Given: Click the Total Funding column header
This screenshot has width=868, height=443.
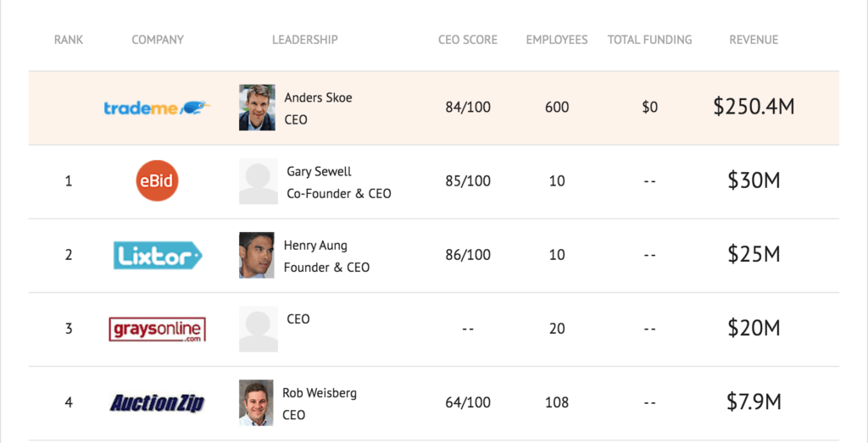Looking at the screenshot, I should click(x=649, y=40).
